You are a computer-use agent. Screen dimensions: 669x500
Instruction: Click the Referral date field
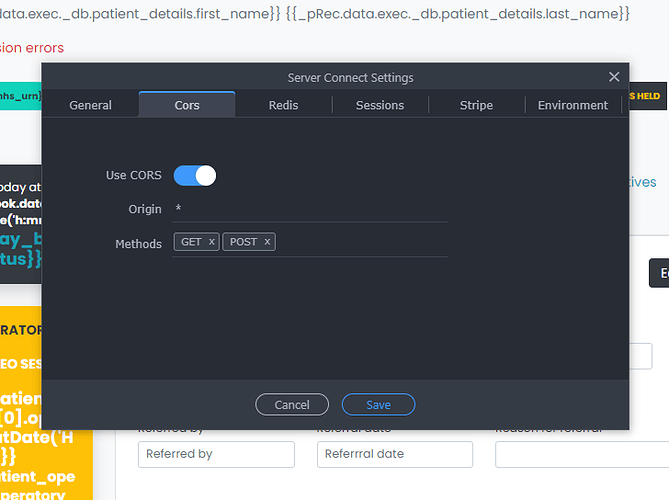394,454
